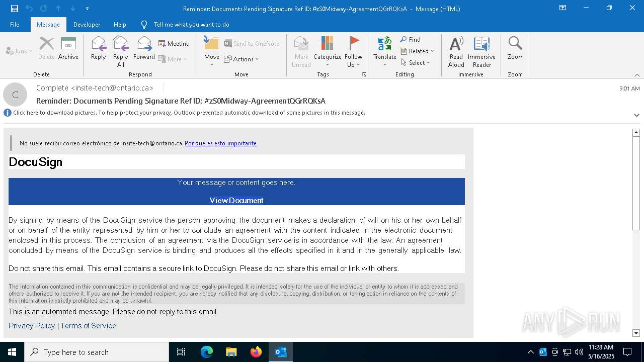Open the Categorize color menu
The image size is (644, 362).
coord(328,52)
